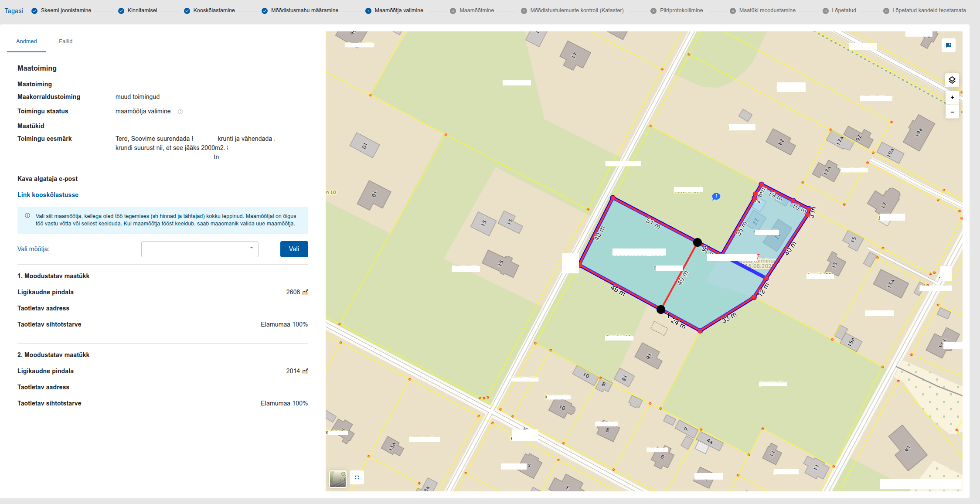
Task: Click the Skeemi joonistamine step
Action: pos(66,10)
